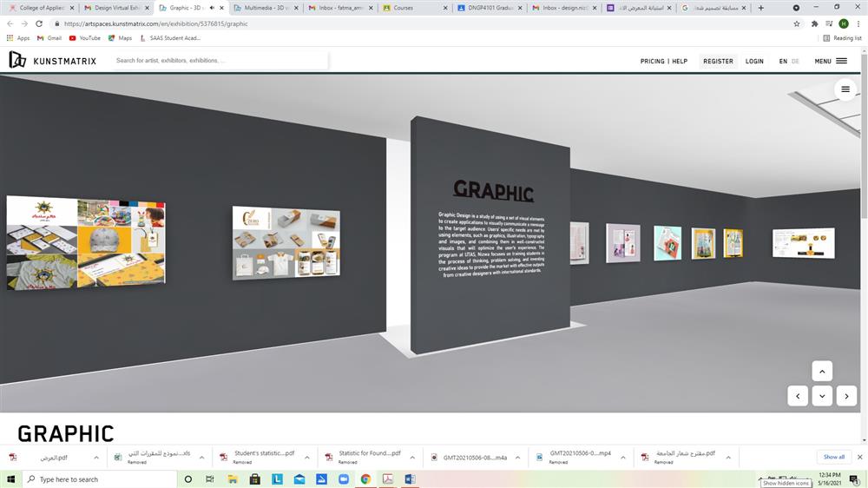Switch to the Multimedia - 3D tab

265,8
